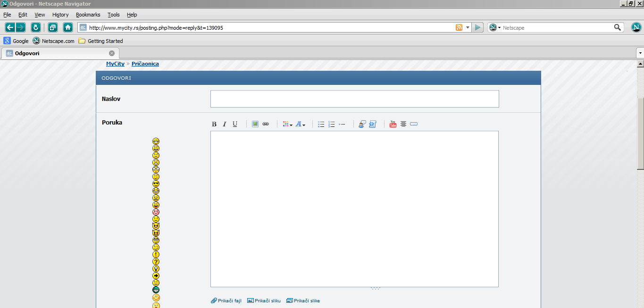The height and width of the screenshot is (308, 644).
Task: Go to the Home page button
Action: coord(68,27)
